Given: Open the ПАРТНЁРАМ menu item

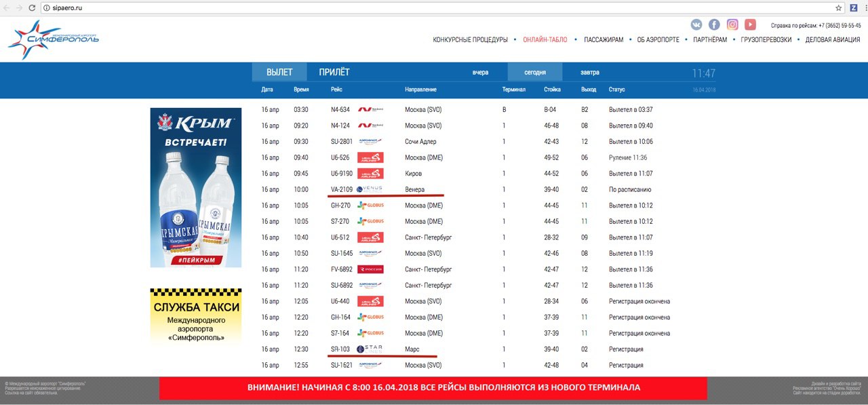Looking at the screenshot, I should [x=710, y=40].
